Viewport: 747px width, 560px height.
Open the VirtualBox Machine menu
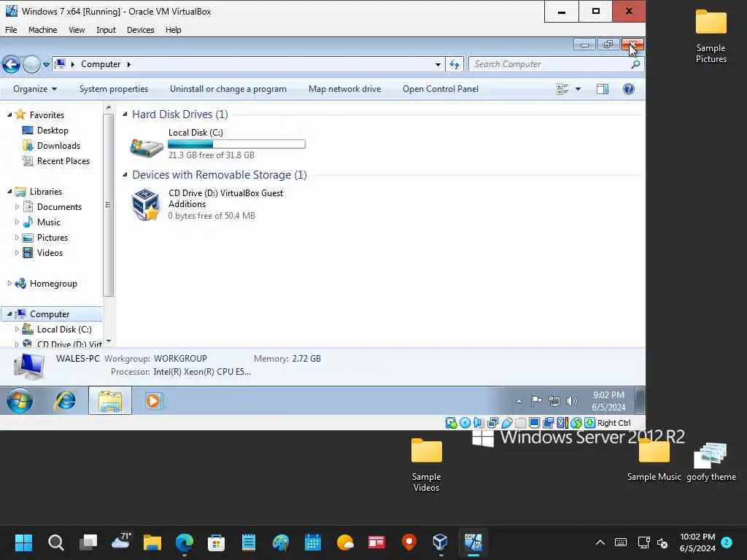pyautogui.click(x=42, y=30)
